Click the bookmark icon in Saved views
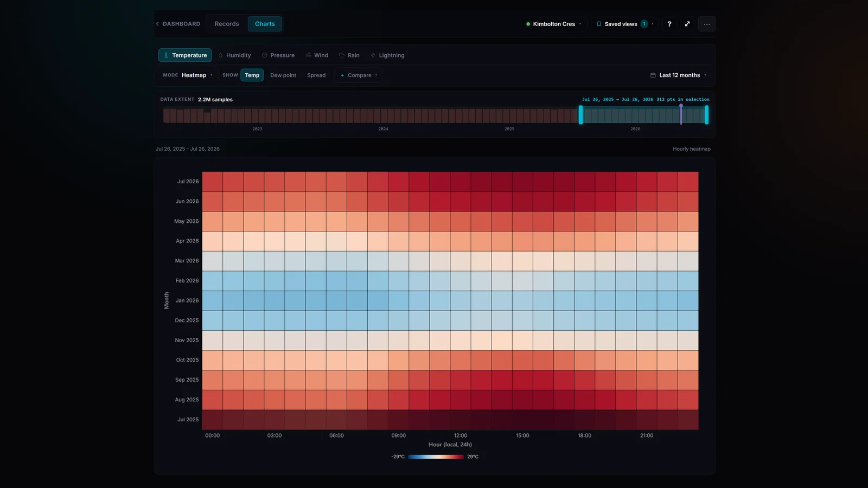868x488 pixels. click(599, 24)
